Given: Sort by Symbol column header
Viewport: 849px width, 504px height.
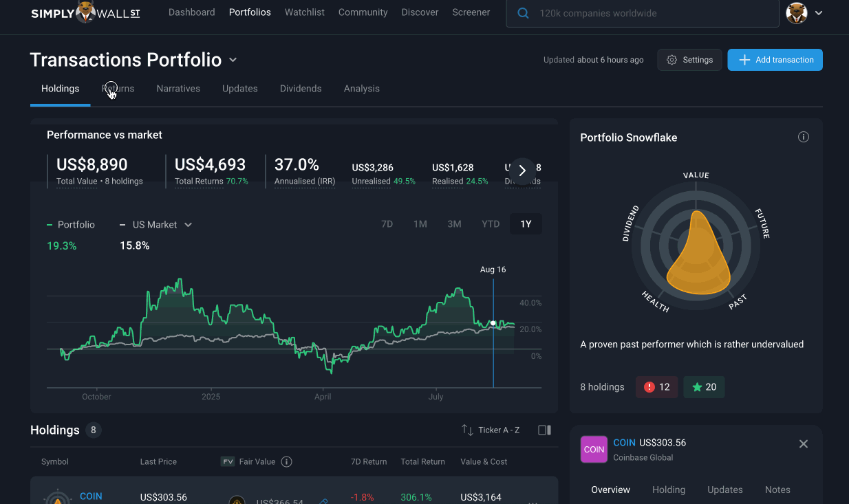Looking at the screenshot, I should pos(55,461).
